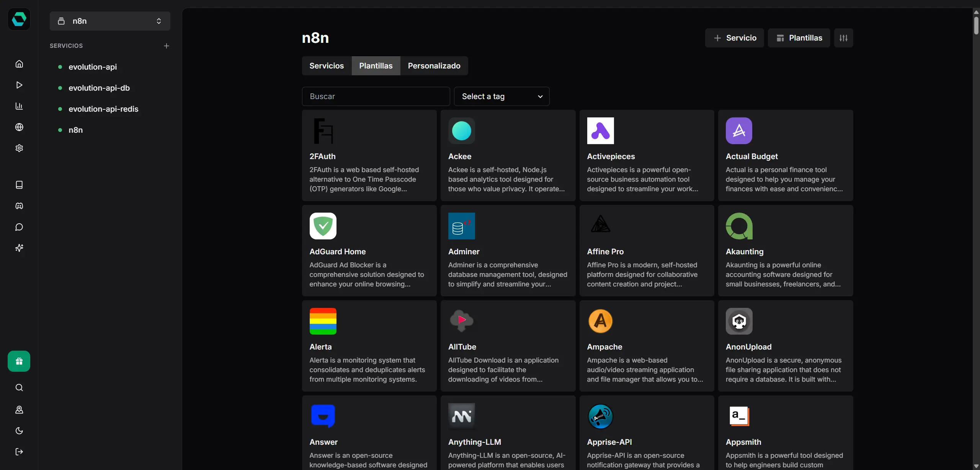Click the AllTube play cloud logo

pos(462,320)
